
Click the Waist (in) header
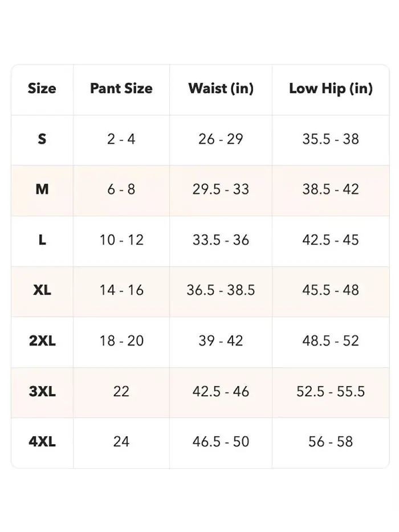pos(221,88)
